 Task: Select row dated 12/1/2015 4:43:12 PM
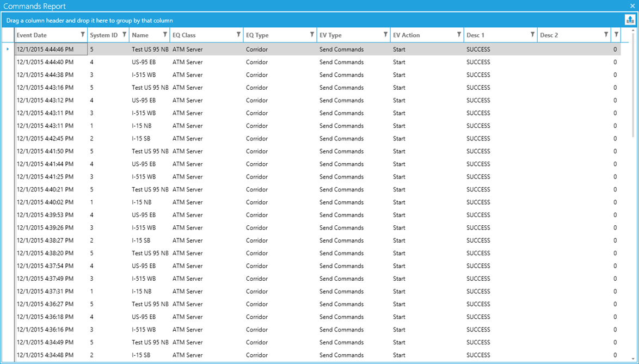click(317, 100)
